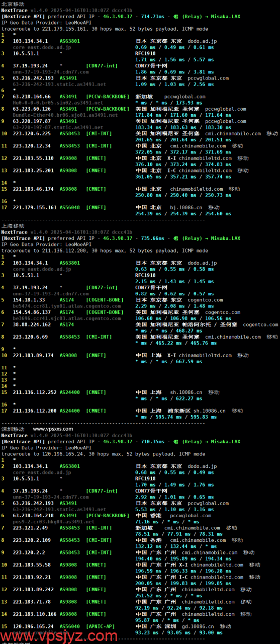Click IP address 38.88.224.162
The image size is (280, 644).
click(x=32, y=325)
